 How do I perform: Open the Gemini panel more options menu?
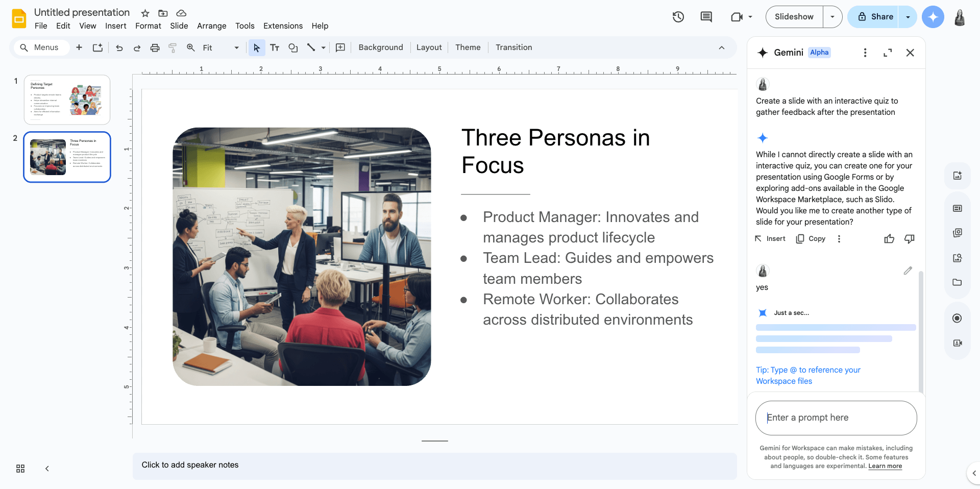pyautogui.click(x=865, y=53)
